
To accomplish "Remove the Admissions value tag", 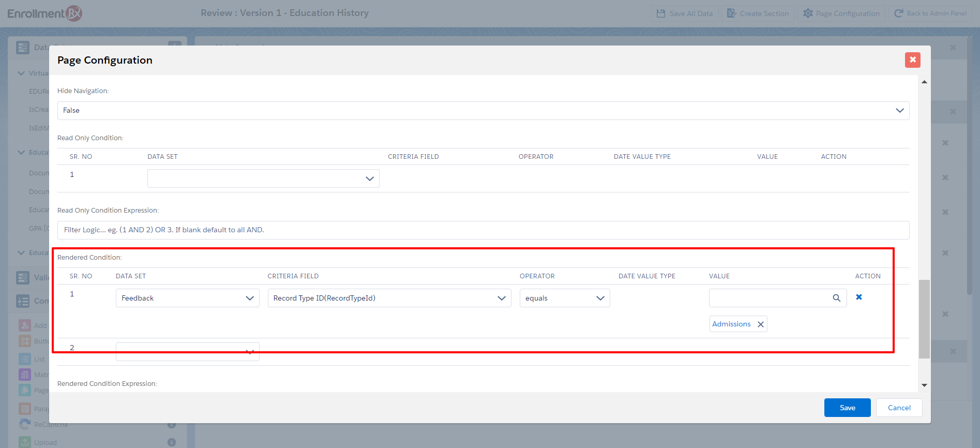I will 761,324.
